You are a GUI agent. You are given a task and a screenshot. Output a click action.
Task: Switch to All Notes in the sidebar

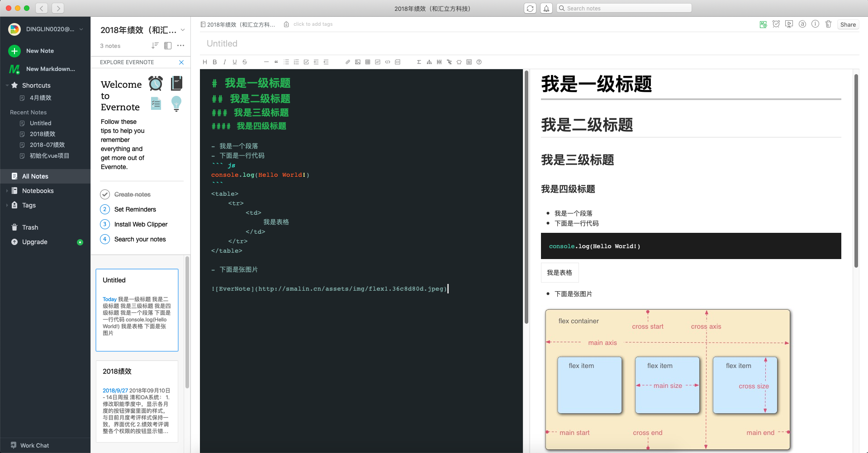point(34,176)
